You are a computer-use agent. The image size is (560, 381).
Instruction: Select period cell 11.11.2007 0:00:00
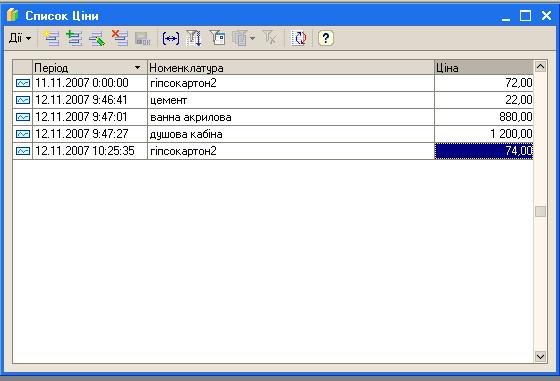click(x=90, y=83)
